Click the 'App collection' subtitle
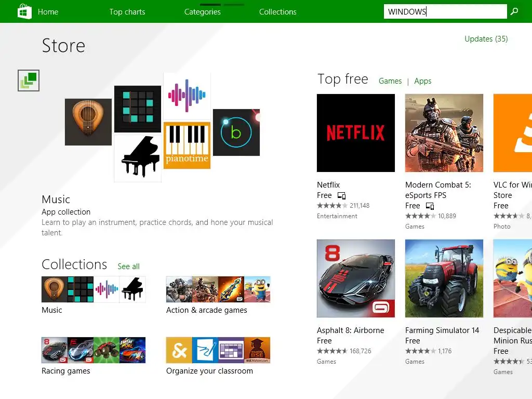The width and height of the screenshot is (532, 399). [x=66, y=212]
